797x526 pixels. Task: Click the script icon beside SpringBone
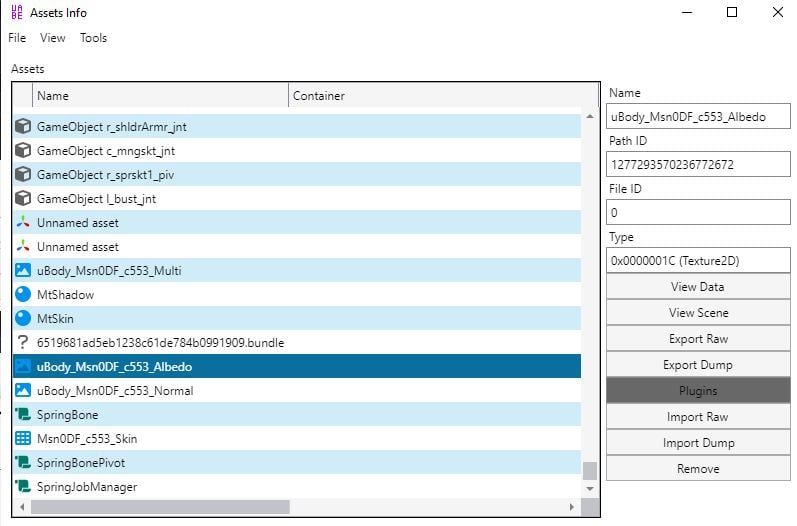(x=23, y=414)
